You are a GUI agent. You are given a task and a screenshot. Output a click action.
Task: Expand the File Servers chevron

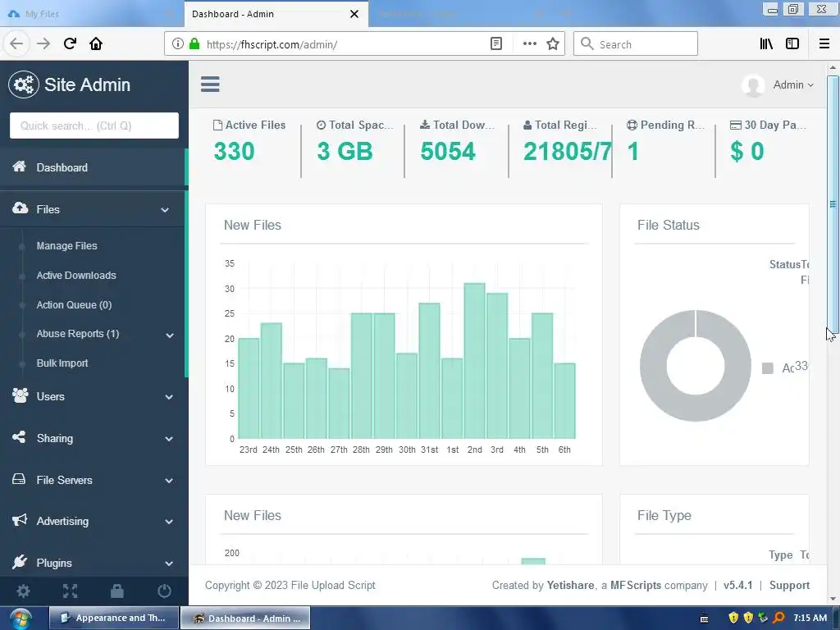coord(169,481)
